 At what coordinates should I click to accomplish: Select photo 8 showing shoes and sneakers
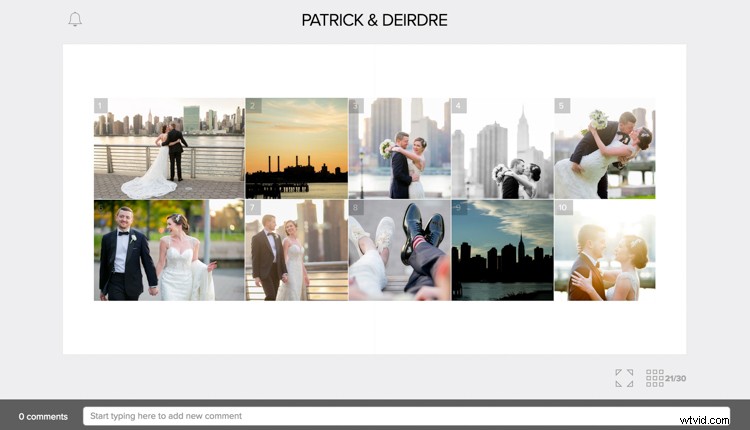(x=399, y=250)
